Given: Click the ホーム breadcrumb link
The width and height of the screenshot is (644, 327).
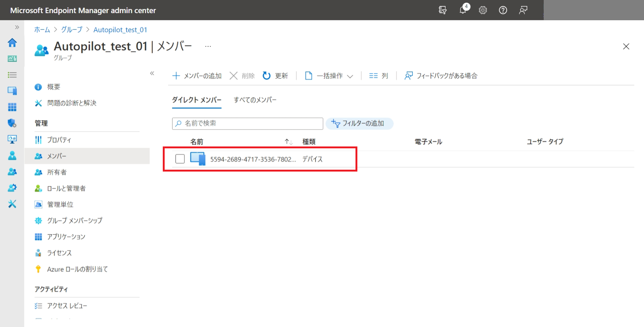Looking at the screenshot, I should click(42, 30).
